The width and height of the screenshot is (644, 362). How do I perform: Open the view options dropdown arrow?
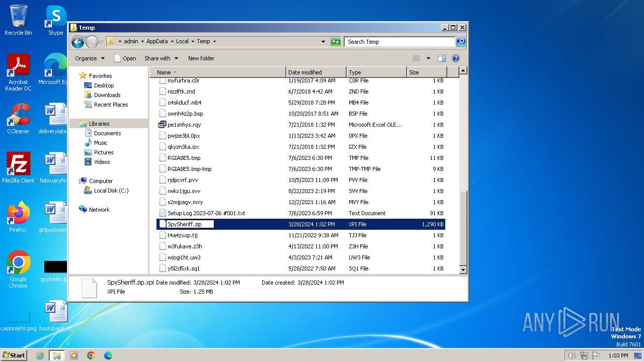pyautogui.click(x=428, y=58)
